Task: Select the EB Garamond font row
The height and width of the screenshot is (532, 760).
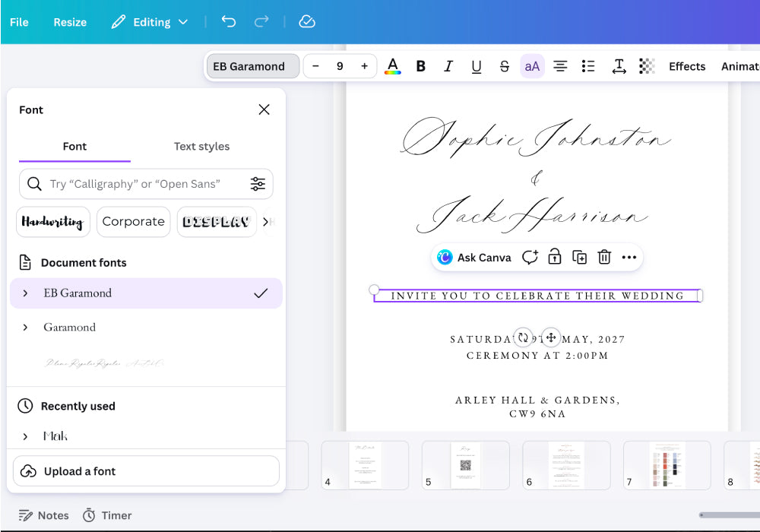Action: point(146,293)
